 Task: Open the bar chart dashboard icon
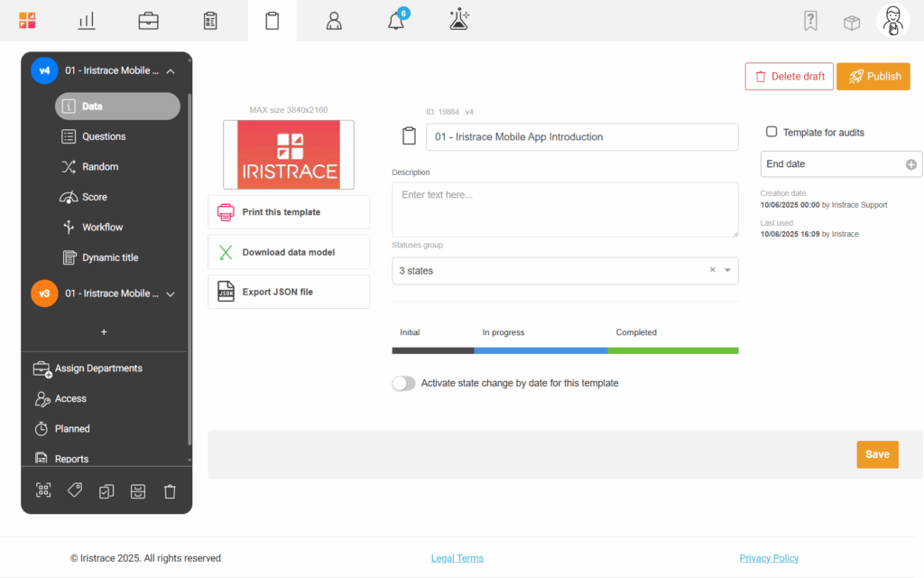[x=87, y=21]
